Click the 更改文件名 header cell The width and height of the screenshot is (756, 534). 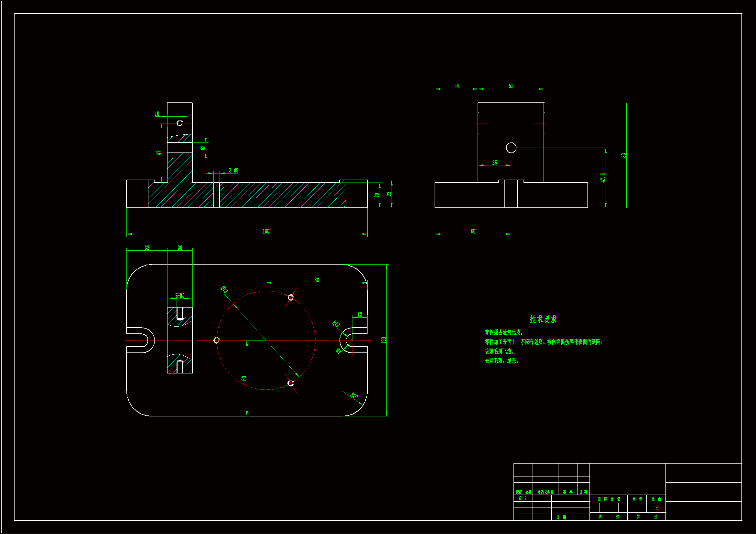point(545,492)
